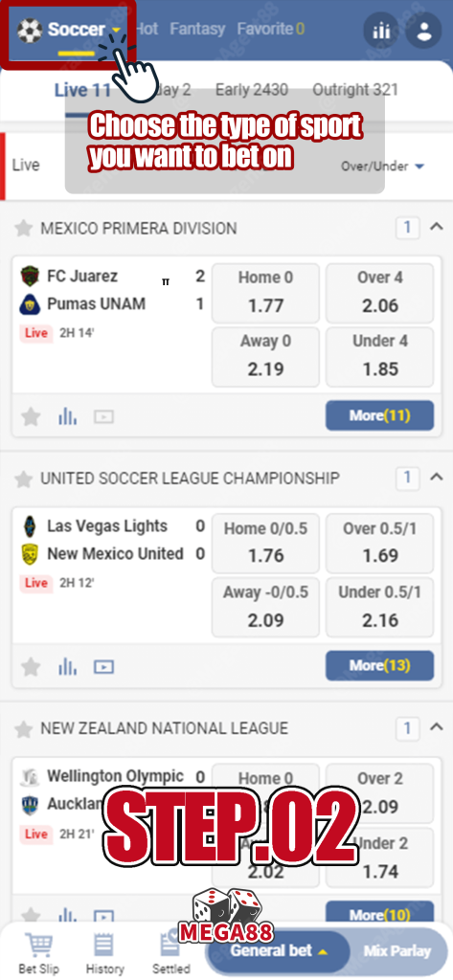Show stats chart for FC Juarez match

click(x=68, y=416)
